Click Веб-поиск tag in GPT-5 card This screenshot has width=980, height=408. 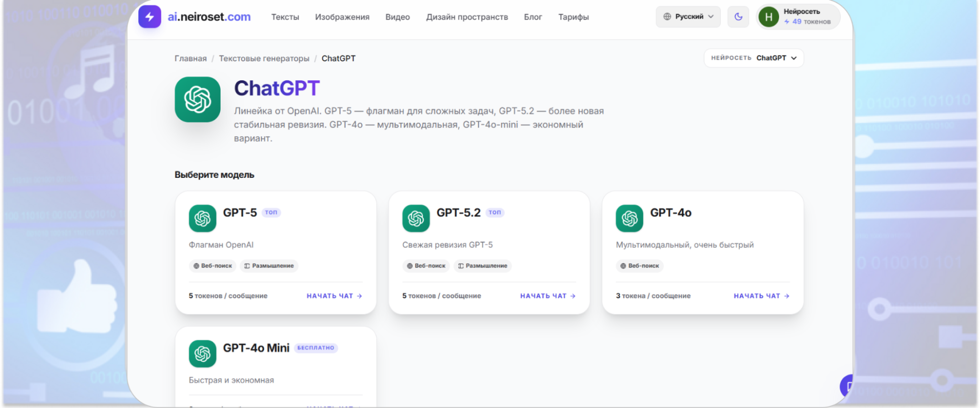point(213,266)
